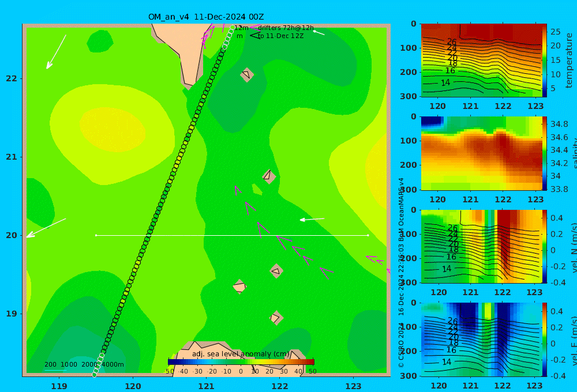Click the 200 depth label of the vel. E panel

click(408, 351)
